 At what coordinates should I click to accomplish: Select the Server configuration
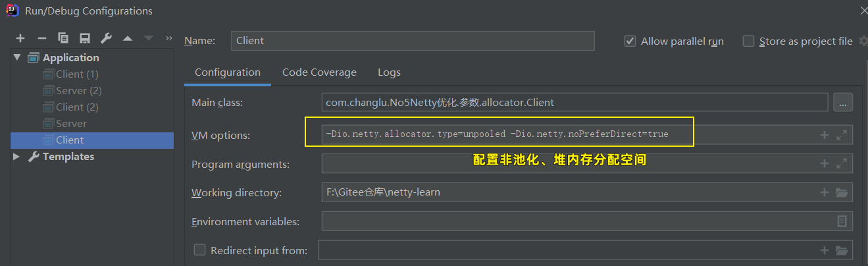71,124
